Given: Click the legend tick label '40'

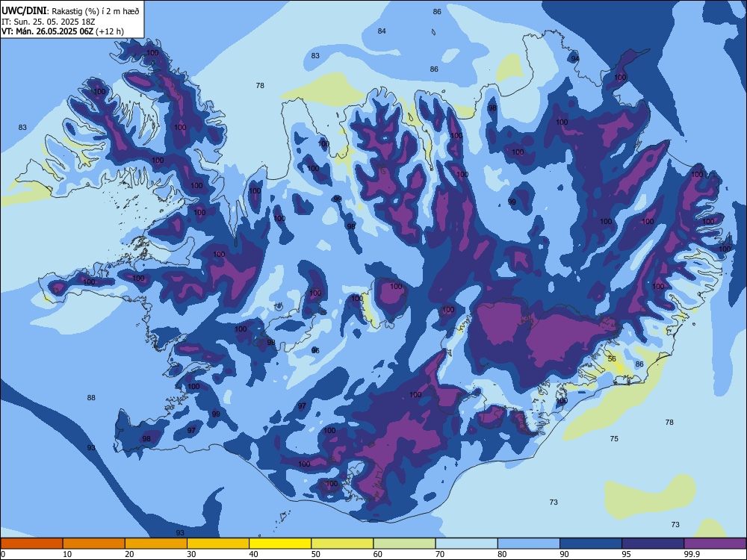Looking at the screenshot, I should (x=253, y=554).
